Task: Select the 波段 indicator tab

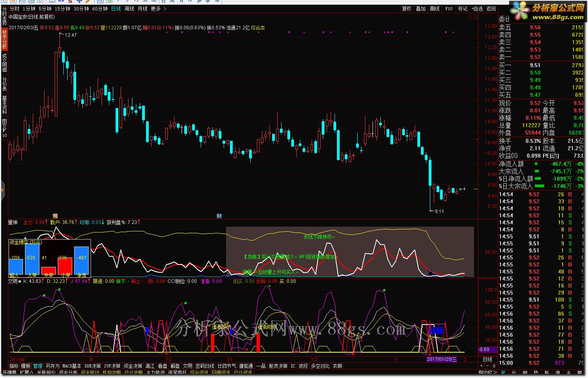Action: click(303, 366)
